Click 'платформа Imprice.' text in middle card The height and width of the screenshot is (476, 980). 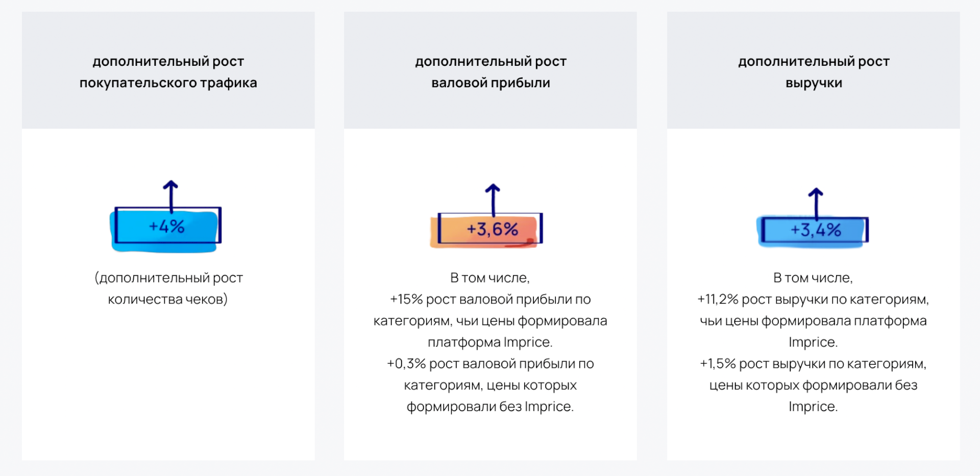[x=490, y=342]
